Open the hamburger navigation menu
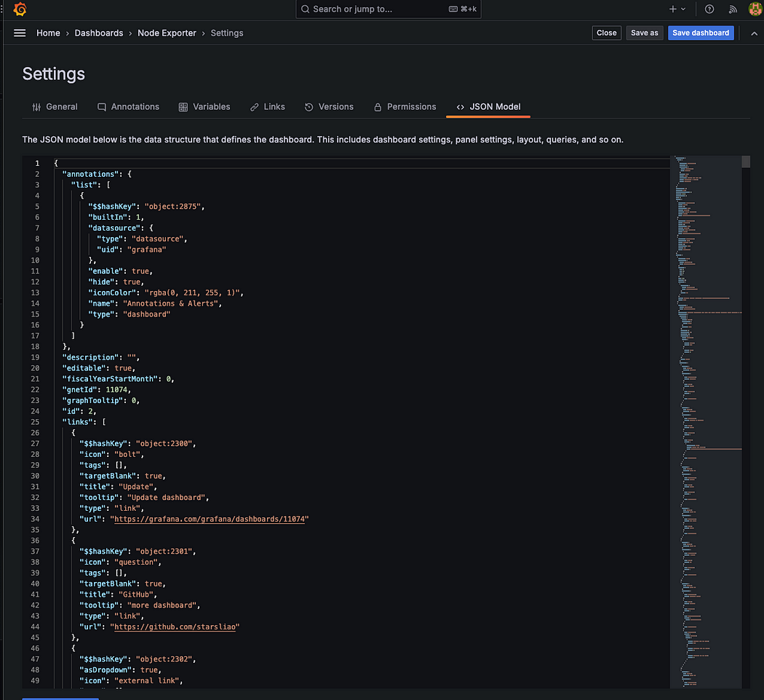 [x=20, y=33]
